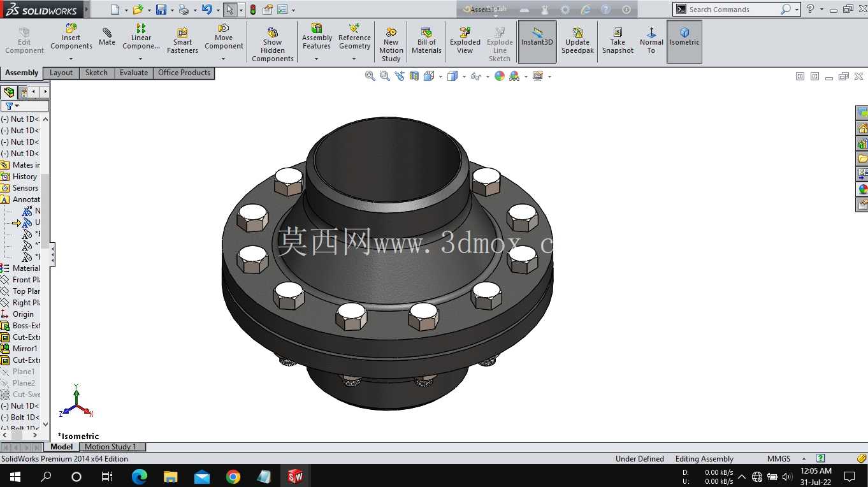Click Smart Fasteners

coord(182,41)
